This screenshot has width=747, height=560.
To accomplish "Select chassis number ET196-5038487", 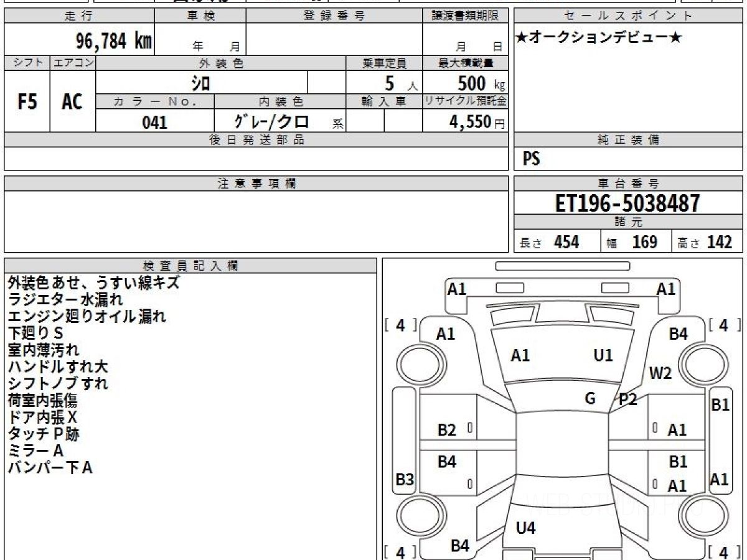I will coord(628,203).
